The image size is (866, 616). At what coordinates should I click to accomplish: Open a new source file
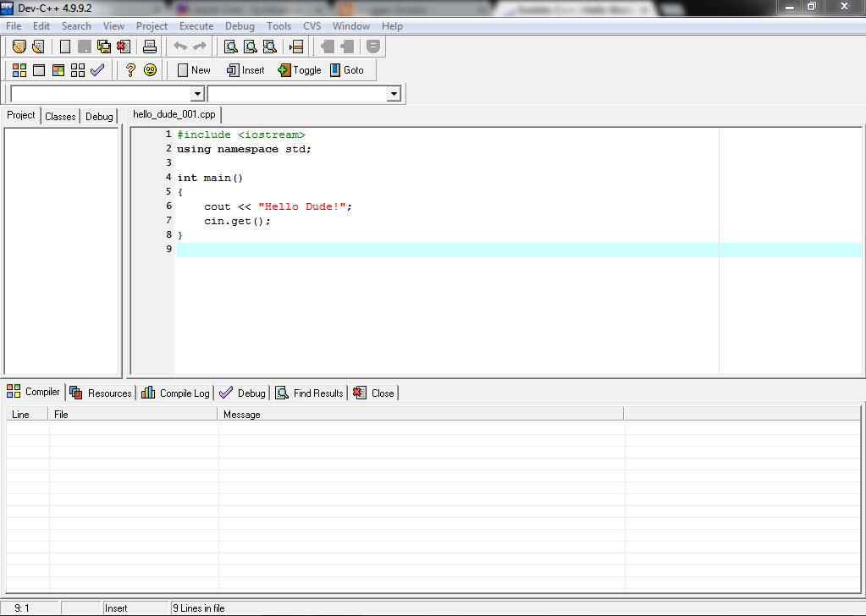[64, 47]
